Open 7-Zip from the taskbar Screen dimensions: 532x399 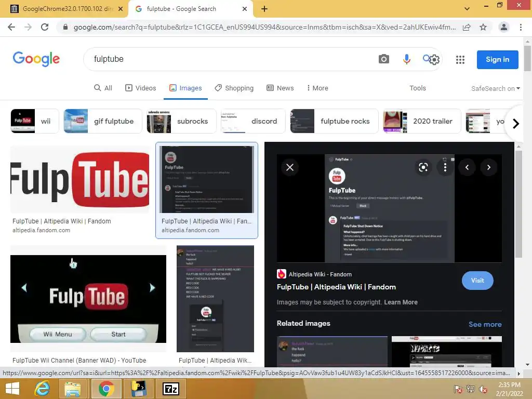tap(170, 389)
